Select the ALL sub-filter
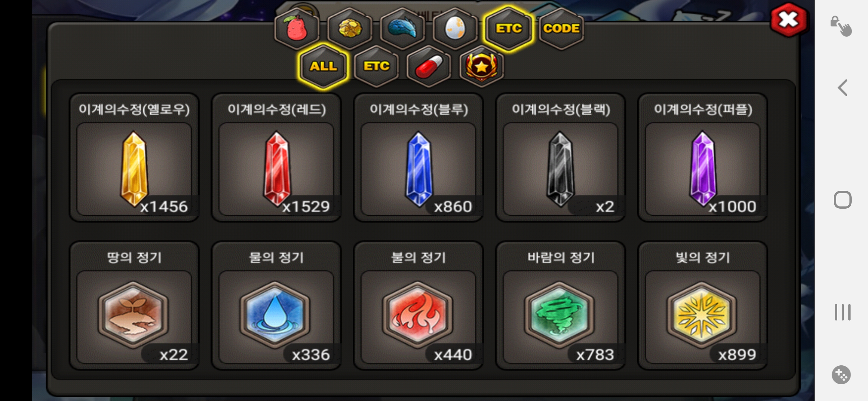Viewport: 868px width, 401px height. pos(323,66)
